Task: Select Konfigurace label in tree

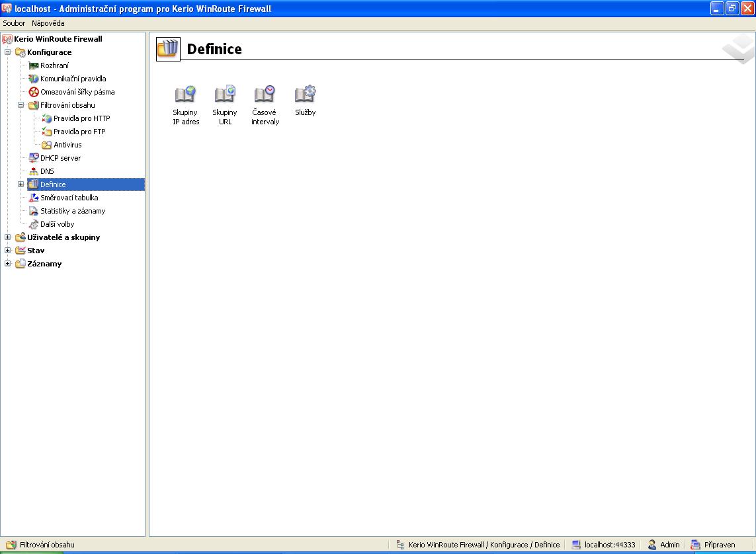Action: pos(49,52)
